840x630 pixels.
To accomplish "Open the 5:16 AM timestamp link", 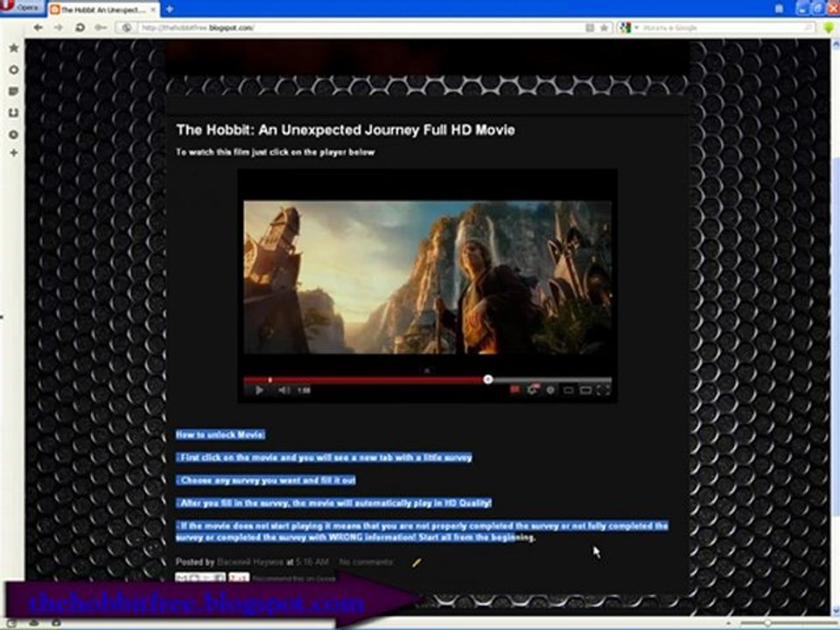I will pyautogui.click(x=312, y=562).
